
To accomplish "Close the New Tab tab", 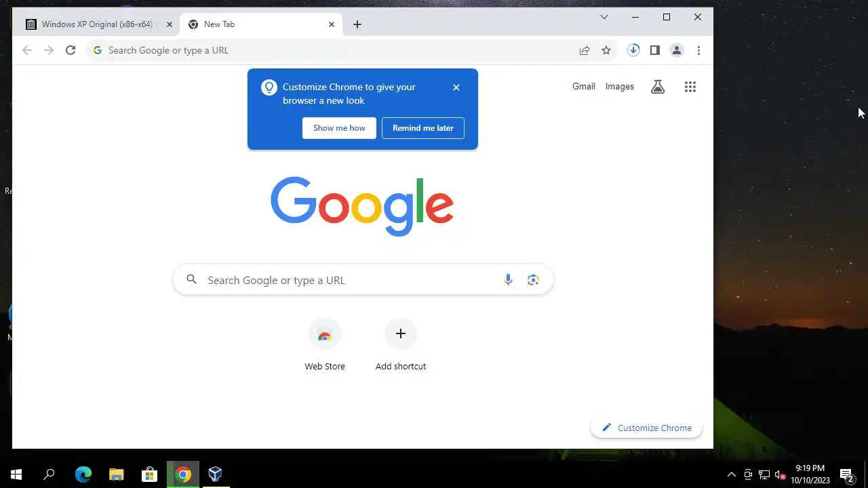I will [332, 24].
